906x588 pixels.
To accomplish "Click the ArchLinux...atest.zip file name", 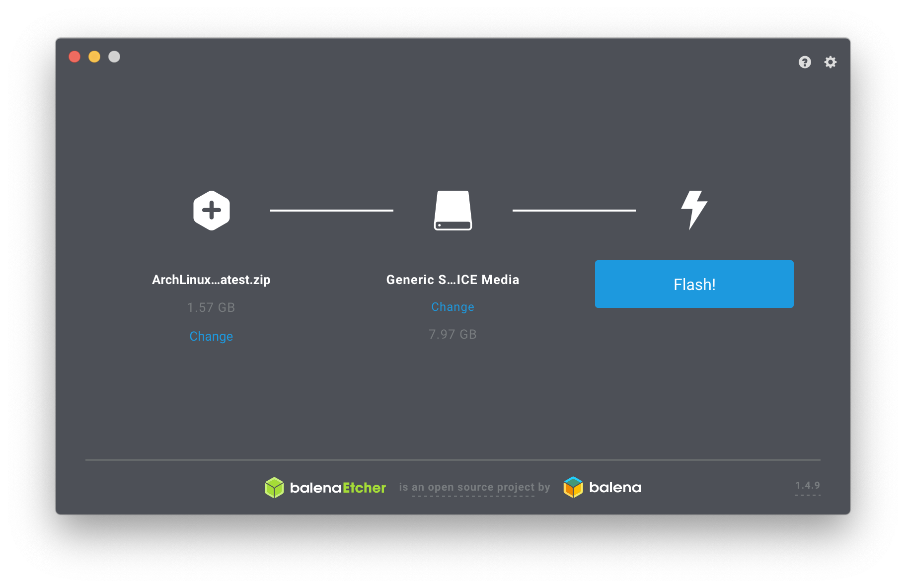I will click(211, 280).
